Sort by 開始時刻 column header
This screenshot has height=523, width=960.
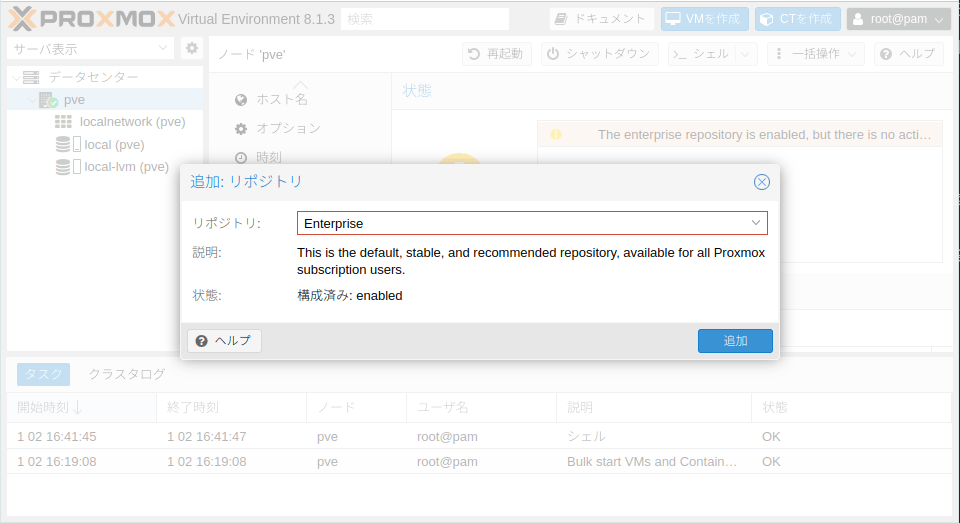coord(81,407)
